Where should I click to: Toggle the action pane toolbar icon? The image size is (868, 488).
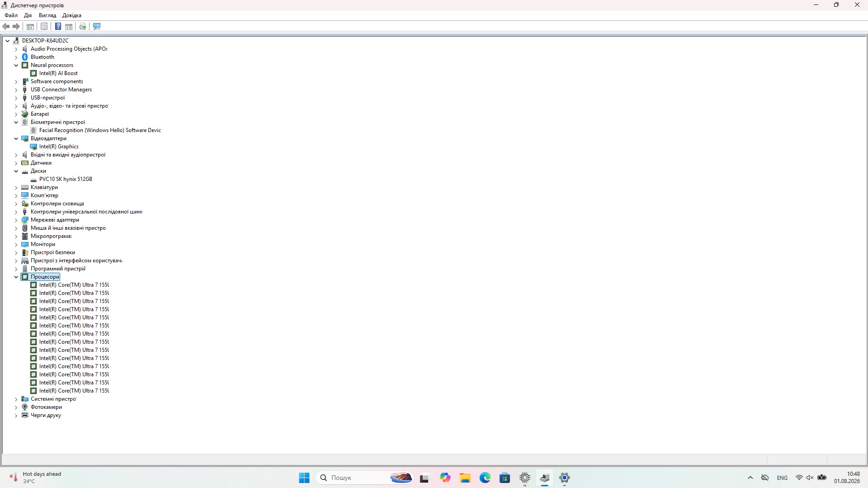[x=69, y=27]
